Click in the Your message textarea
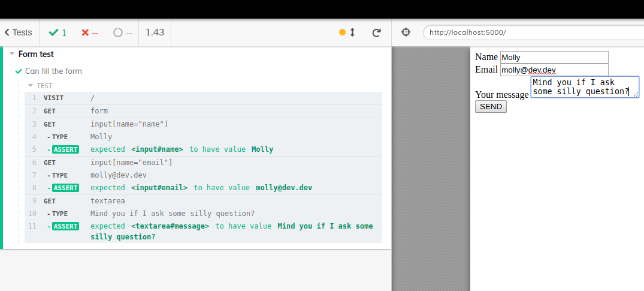Screen dimensions: 644x291 coord(585,87)
